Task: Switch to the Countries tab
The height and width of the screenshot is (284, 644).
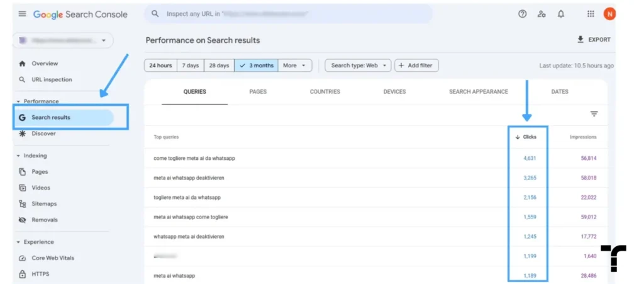Action: [x=325, y=92]
